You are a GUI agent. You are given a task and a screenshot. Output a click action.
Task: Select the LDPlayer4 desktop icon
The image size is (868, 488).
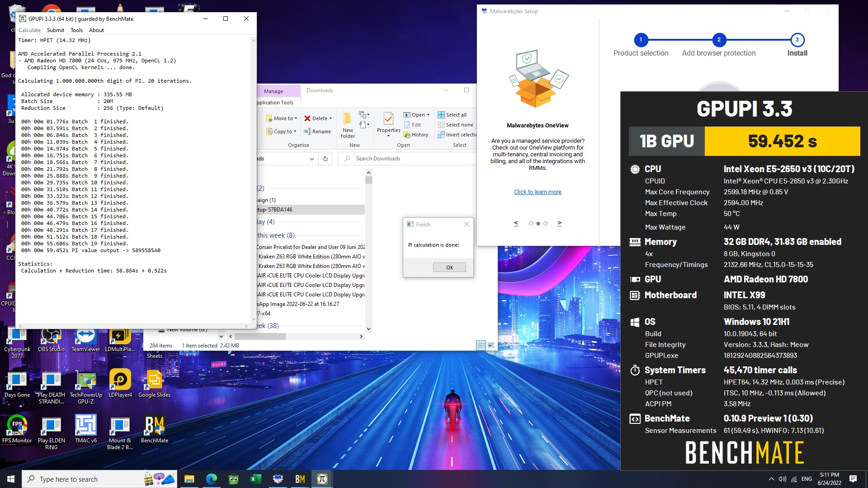(120, 385)
